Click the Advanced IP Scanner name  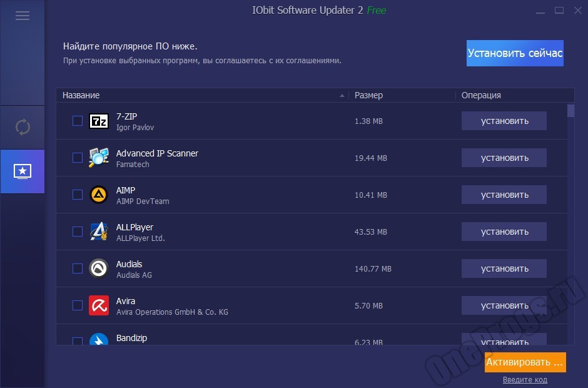(157, 153)
